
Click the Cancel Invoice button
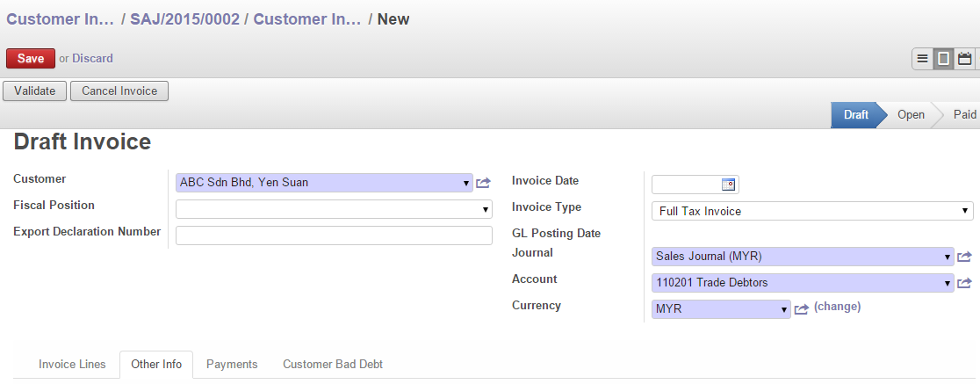pos(119,91)
